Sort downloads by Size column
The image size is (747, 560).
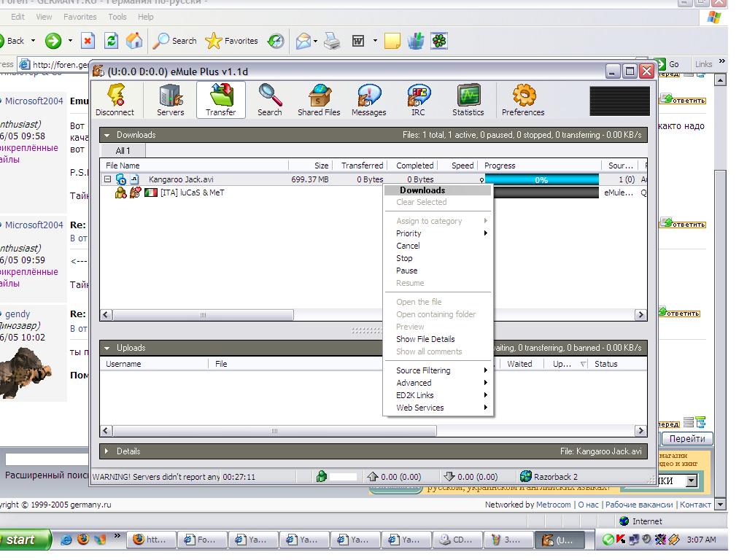[309, 166]
